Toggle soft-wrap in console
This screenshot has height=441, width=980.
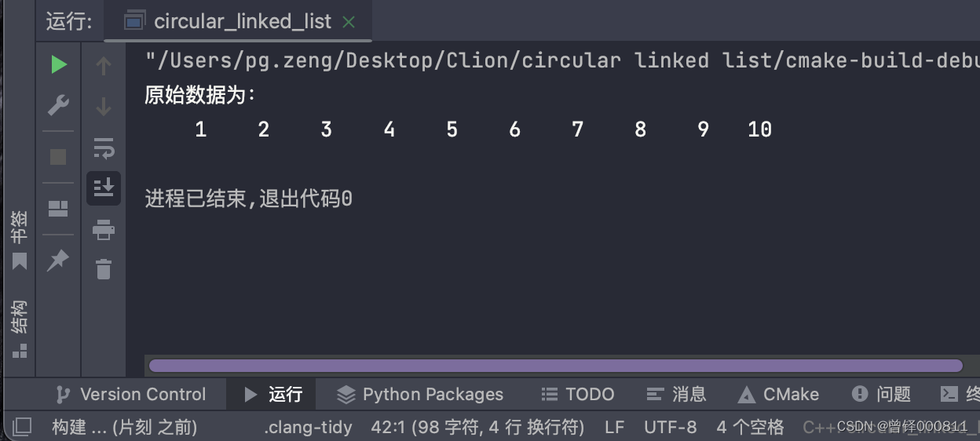(103, 147)
